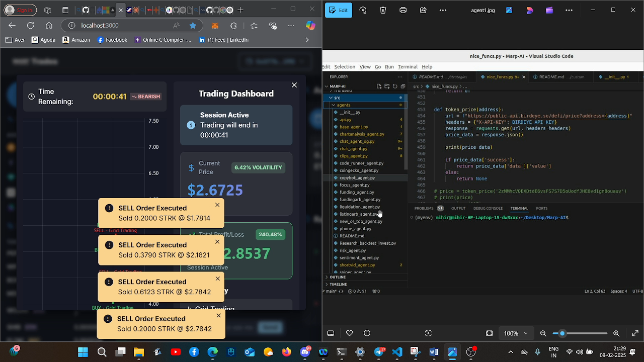Screen dimensions: 644x362
Task: Open the LinkedIn Feed bookmark
Action: pyautogui.click(x=223, y=40)
